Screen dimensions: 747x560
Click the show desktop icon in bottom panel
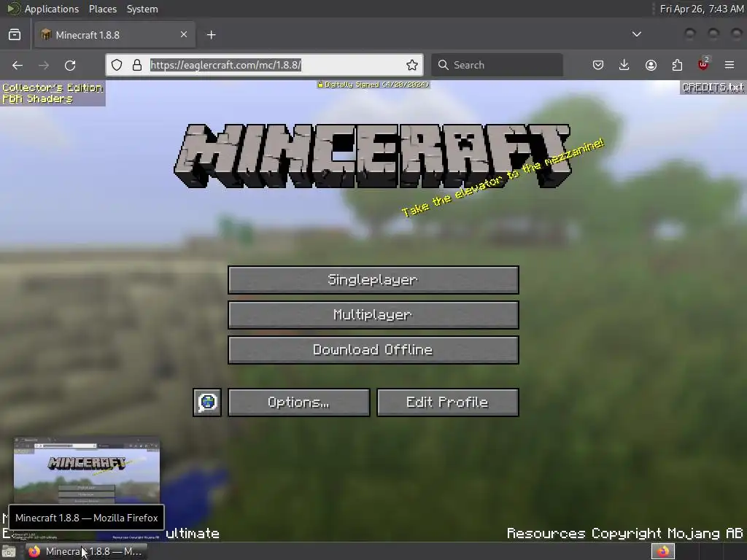(x=9, y=551)
